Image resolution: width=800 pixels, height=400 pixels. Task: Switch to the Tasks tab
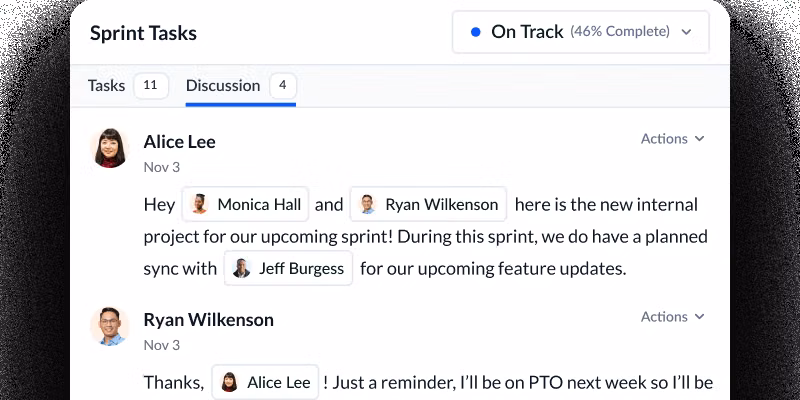click(x=106, y=86)
